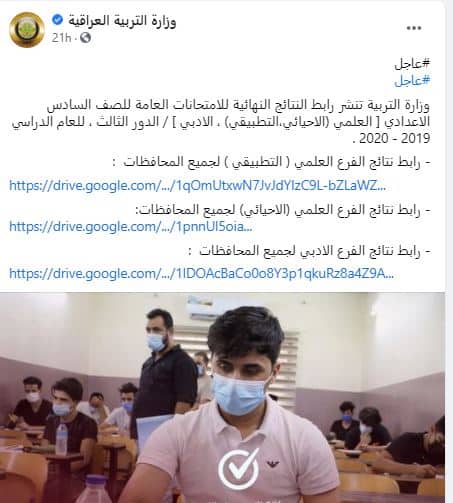Open the ministry's round profile avatar
The height and width of the screenshot is (503, 453).
[x=27, y=30]
